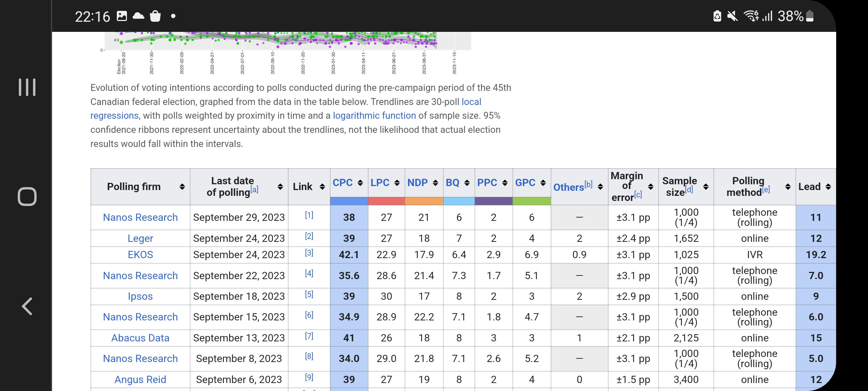This screenshot has height=391, width=868.
Task: Open footnote [a] beside Last date of polling
Action: pos(255,189)
